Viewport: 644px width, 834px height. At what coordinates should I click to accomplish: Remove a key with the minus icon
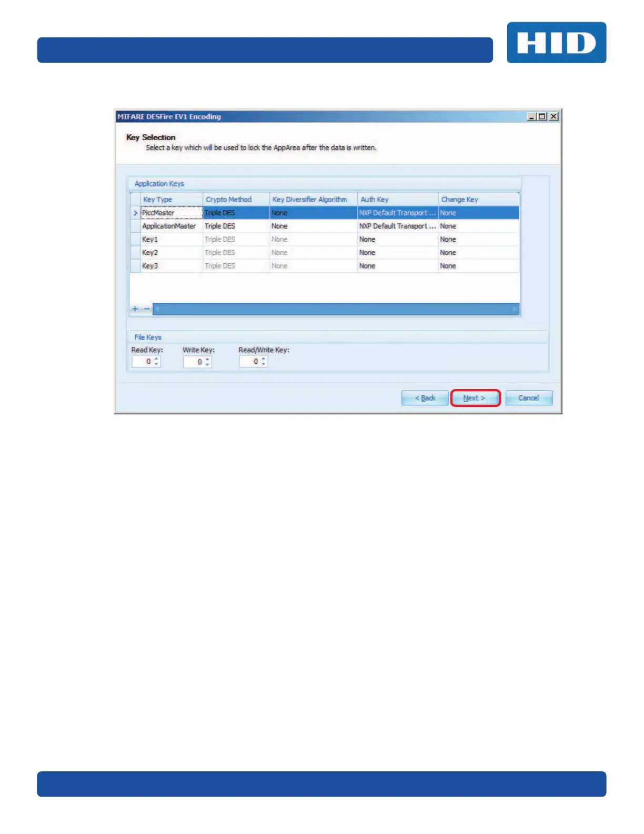147,309
